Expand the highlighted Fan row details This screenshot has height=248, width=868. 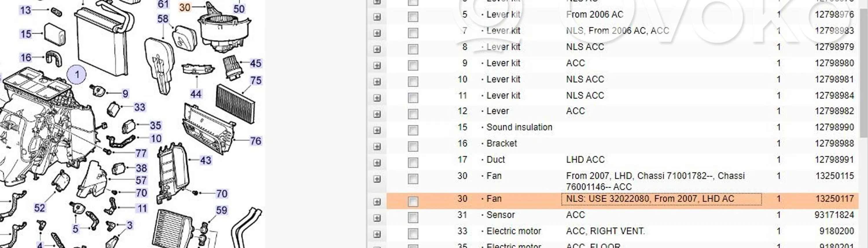377,201
